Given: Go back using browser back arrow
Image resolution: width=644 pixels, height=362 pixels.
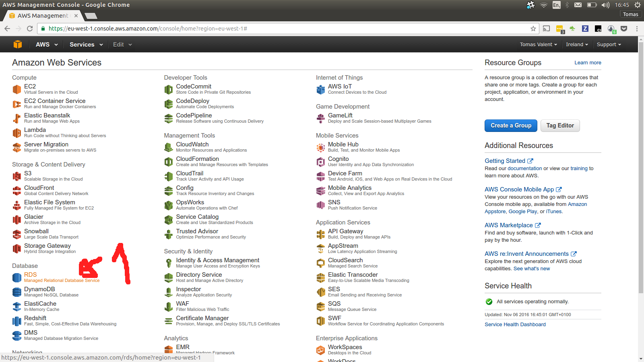Looking at the screenshot, I should pyautogui.click(x=7, y=29).
